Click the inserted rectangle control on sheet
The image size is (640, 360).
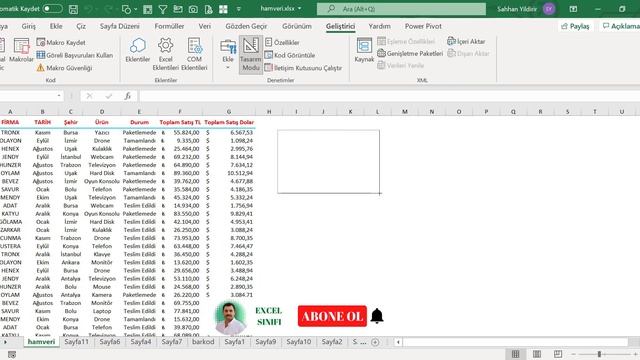click(x=328, y=162)
